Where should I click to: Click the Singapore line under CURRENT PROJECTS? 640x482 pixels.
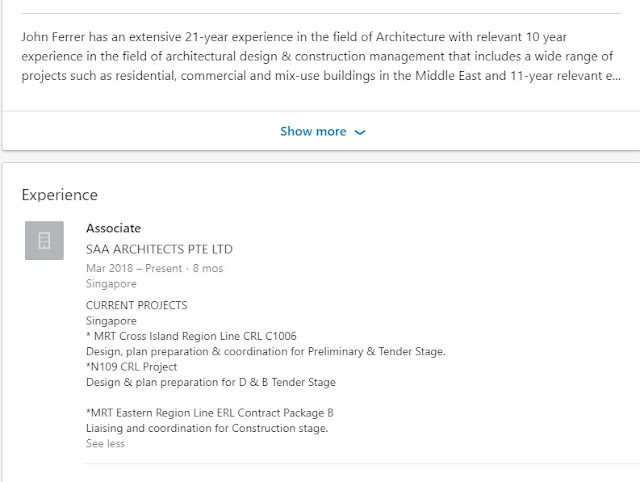coord(111,321)
